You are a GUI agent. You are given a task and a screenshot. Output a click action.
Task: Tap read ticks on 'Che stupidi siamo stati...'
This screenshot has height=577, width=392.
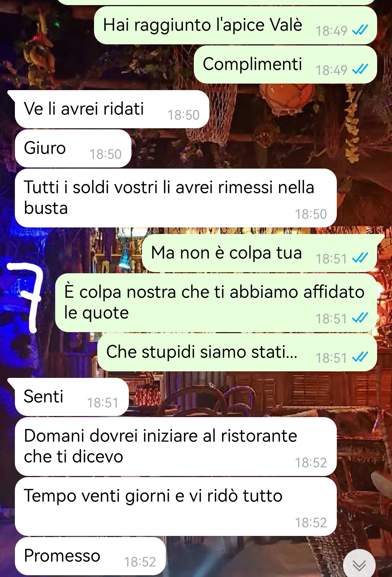coord(360,357)
